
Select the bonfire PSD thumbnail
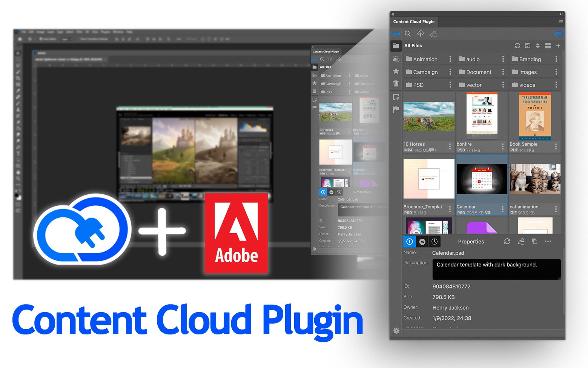[482, 116]
